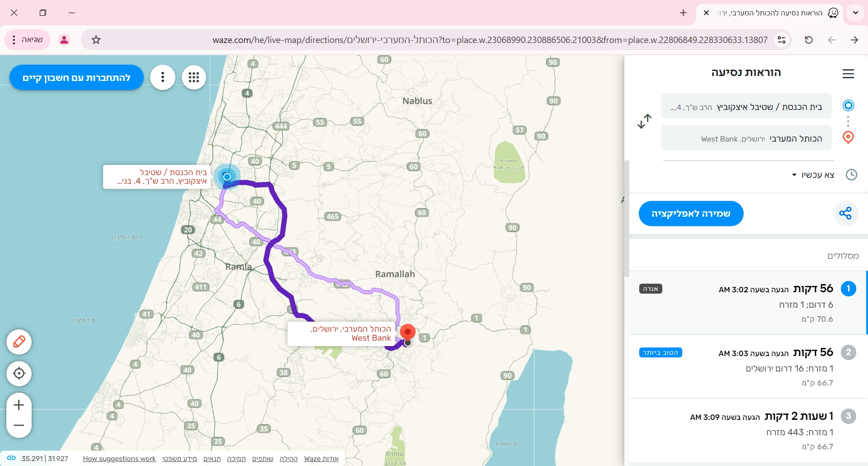
Task: Select route 2, 56 minutes arriving 3:03 AM
Action: 748,367
